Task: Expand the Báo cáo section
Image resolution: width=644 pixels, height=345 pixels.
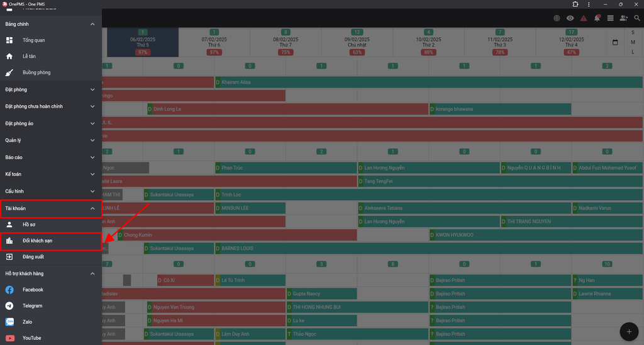Action: point(51,157)
